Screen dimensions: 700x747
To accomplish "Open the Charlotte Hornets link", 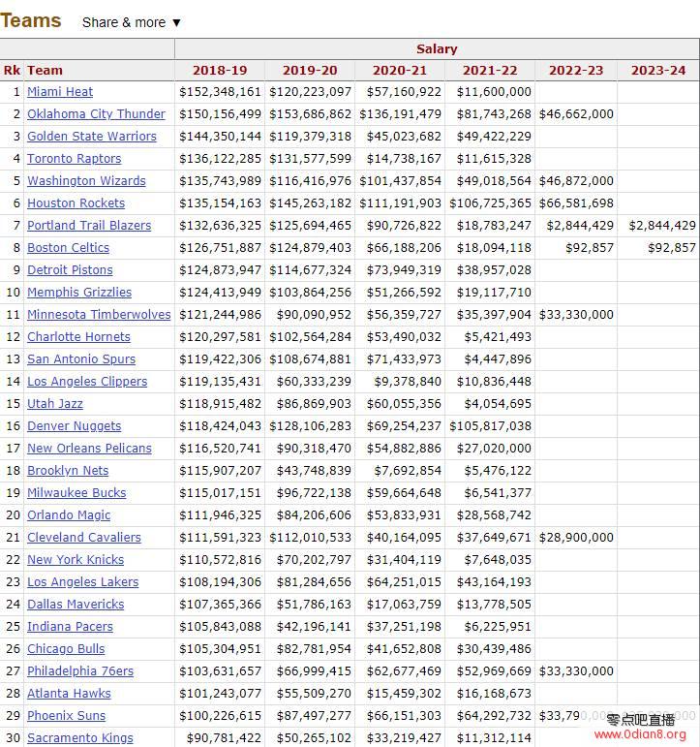I will tap(78, 337).
